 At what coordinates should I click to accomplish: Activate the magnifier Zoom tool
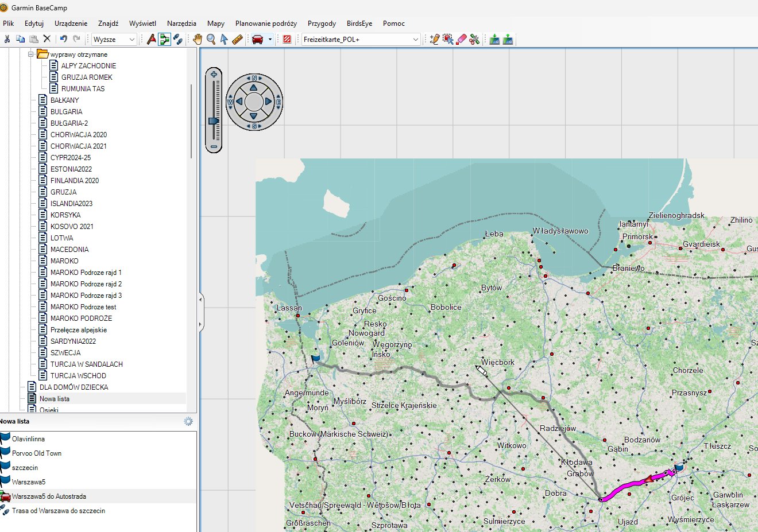(x=211, y=39)
